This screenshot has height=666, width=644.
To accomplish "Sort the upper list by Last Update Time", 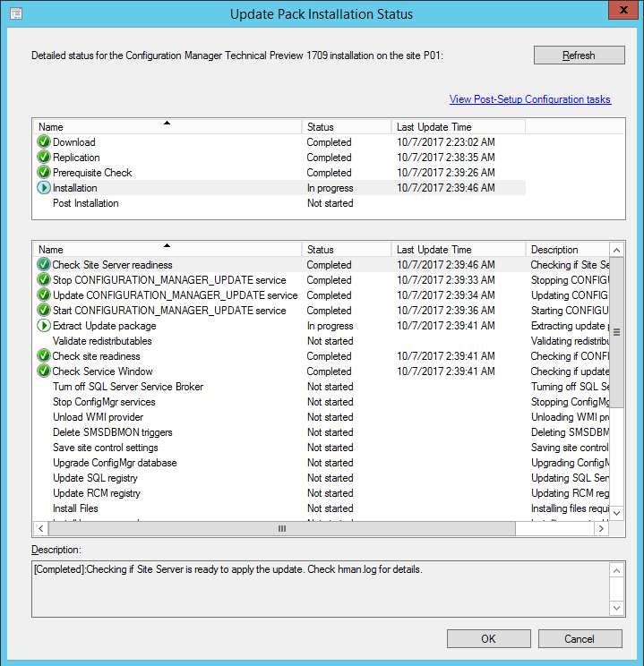I will pyautogui.click(x=459, y=127).
